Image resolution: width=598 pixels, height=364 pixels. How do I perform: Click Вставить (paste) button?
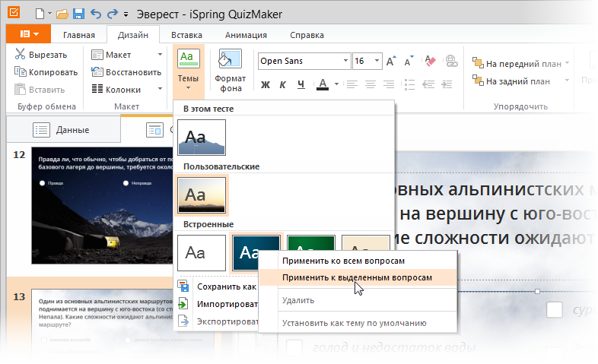pos(40,90)
